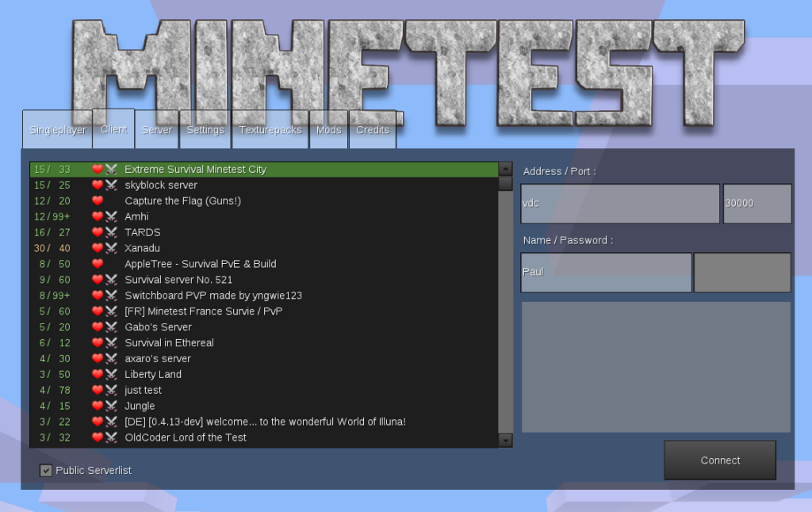Uncheck the Public Serverlist checkbox
The height and width of the screenshot is (512, 812).
(x=46, y=470)
